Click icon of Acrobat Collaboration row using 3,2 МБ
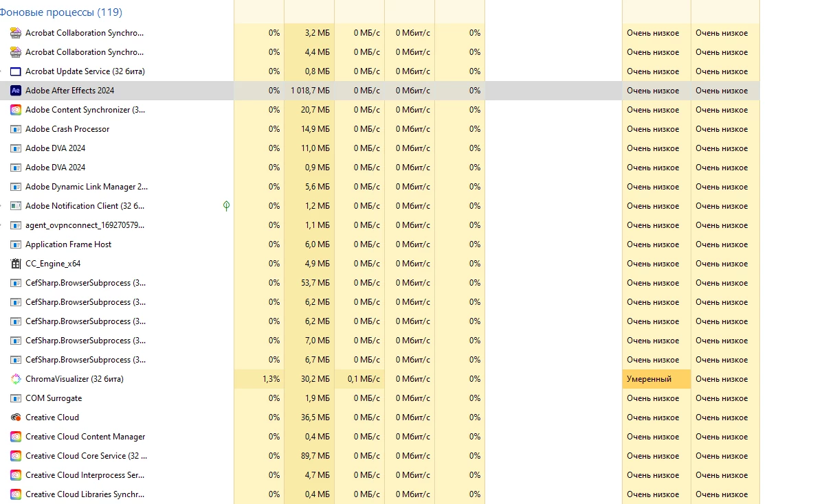Image resolution: width=813 pixels, height=504 pixels. (x=16, y=33)
